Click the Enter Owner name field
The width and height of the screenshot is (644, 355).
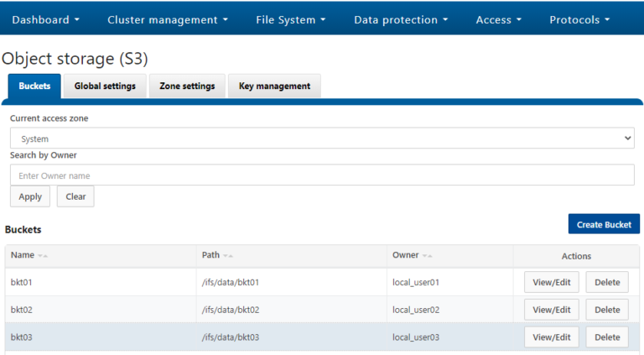tap(322, 175)
